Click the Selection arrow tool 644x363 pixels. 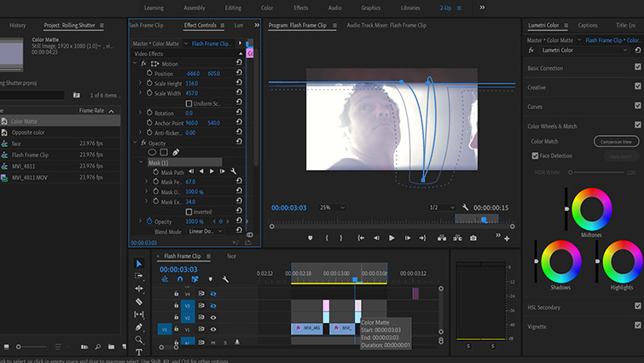(139, 264)
